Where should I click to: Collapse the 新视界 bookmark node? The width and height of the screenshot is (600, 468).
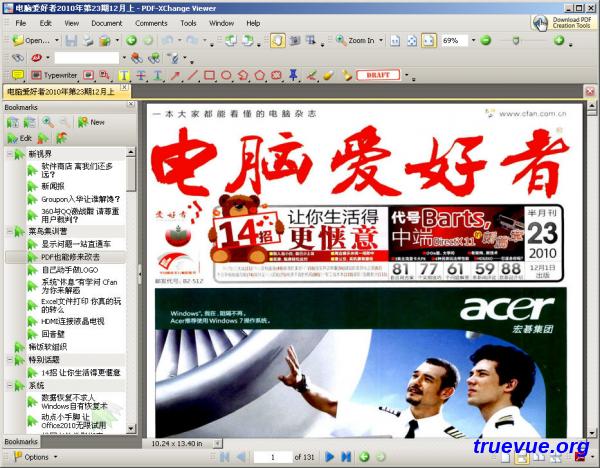point(9,154)
